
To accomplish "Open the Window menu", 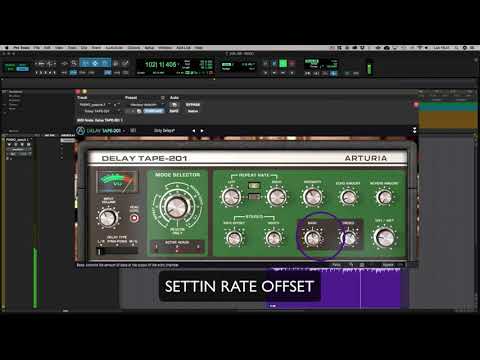I will (x=165, y=48).
